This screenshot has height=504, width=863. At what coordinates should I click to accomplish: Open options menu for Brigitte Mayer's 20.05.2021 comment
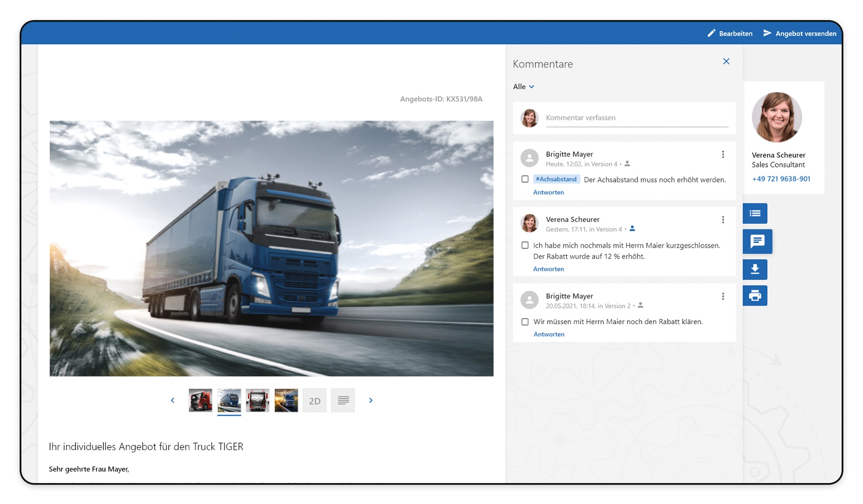723,296
